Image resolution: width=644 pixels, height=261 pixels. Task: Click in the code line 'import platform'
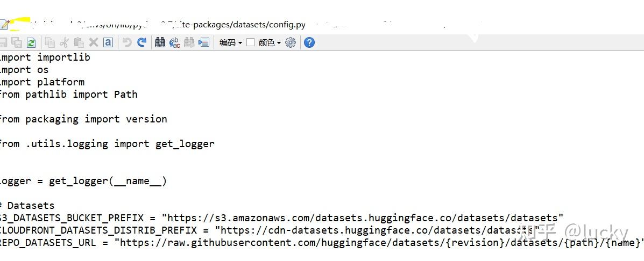pyautogui.click(x=42, y=82)
